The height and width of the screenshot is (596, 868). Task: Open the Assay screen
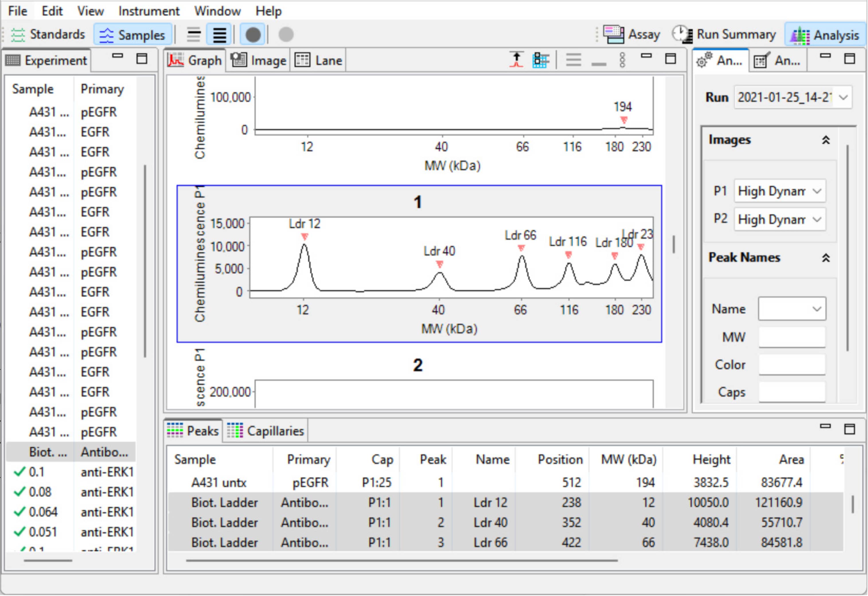[631, 35]
